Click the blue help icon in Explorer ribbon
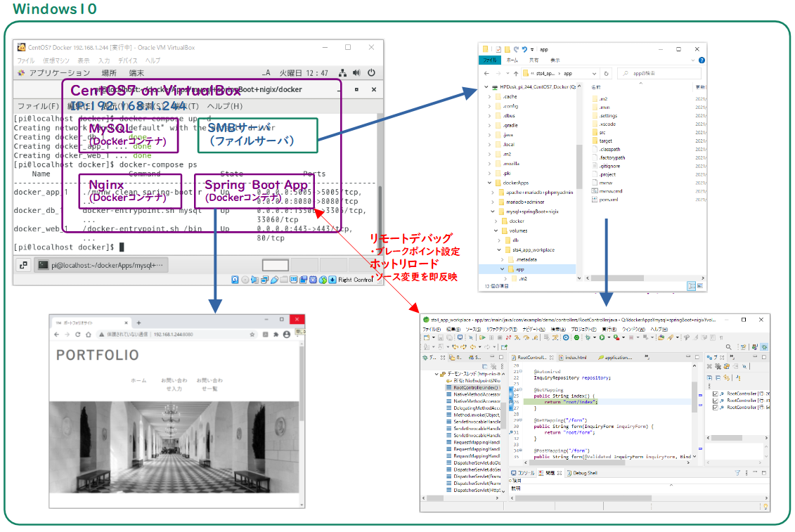Image resolution: width=795 pixels, height=532 pixels. pyautogui.click(x=702, y=60)
